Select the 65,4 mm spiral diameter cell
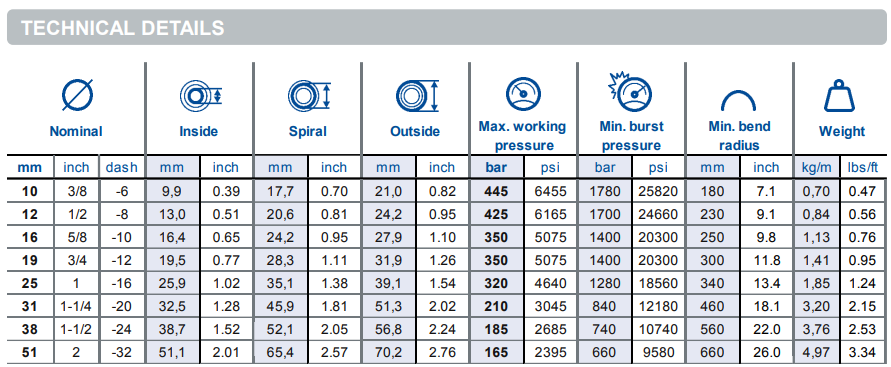891x367 pixels. coord(280,353)
